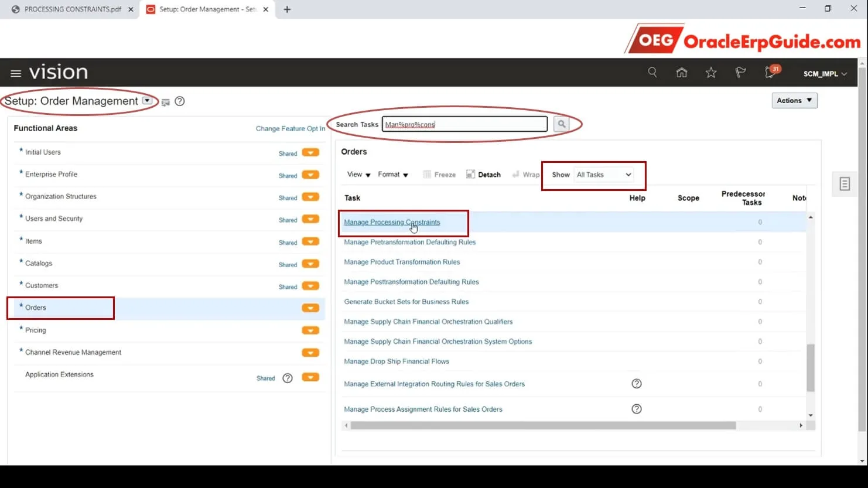Open Manage Posttransformation Defaulting Rules task
The height and width of the screenshot is (488, 868).
(x=411, y=282)
